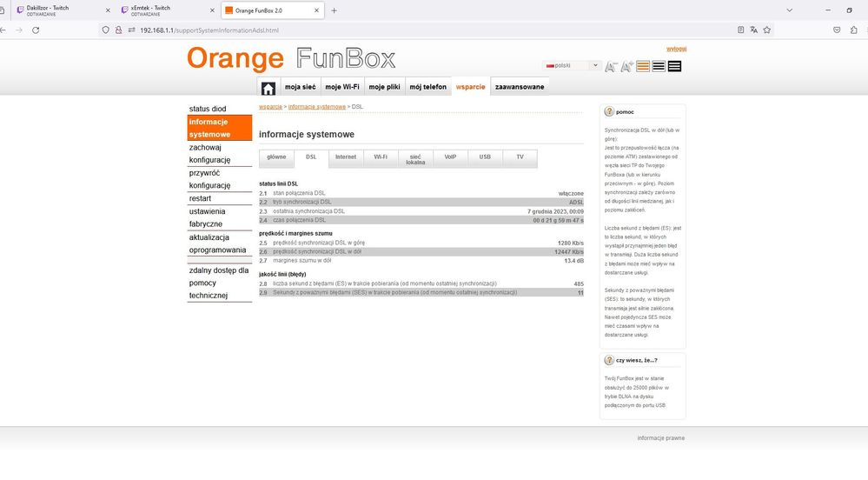Decrease font size with A- icon

tap(611, 66)
